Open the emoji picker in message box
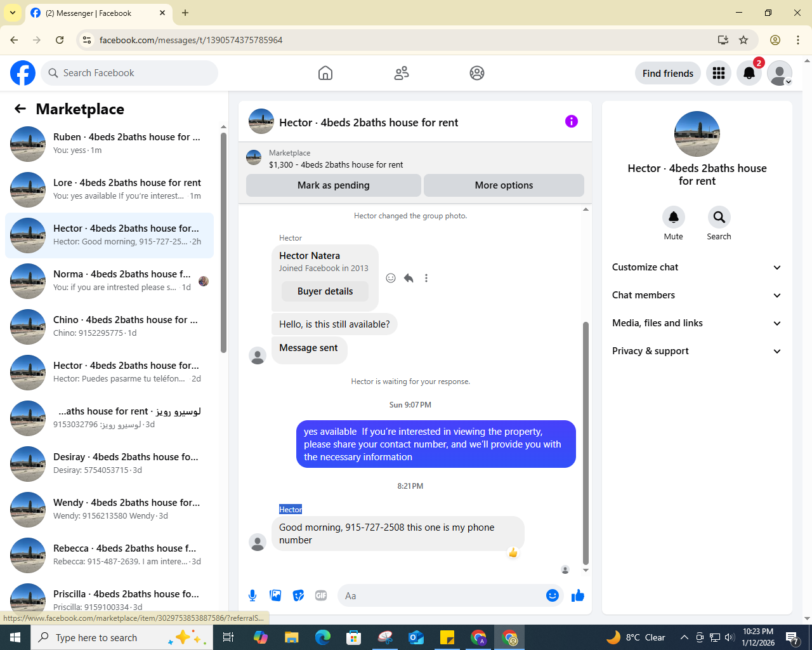The image size is (812, 650). coord(553,595)
